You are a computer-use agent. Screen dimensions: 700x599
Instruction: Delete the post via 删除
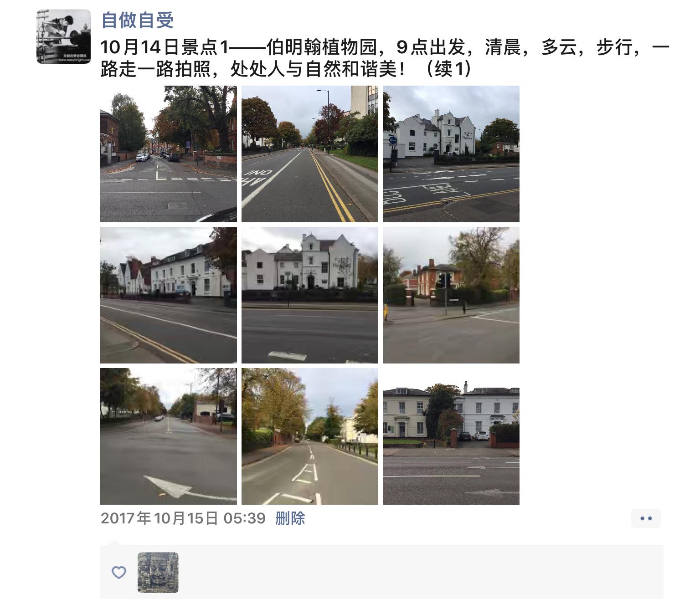[290, 518]
